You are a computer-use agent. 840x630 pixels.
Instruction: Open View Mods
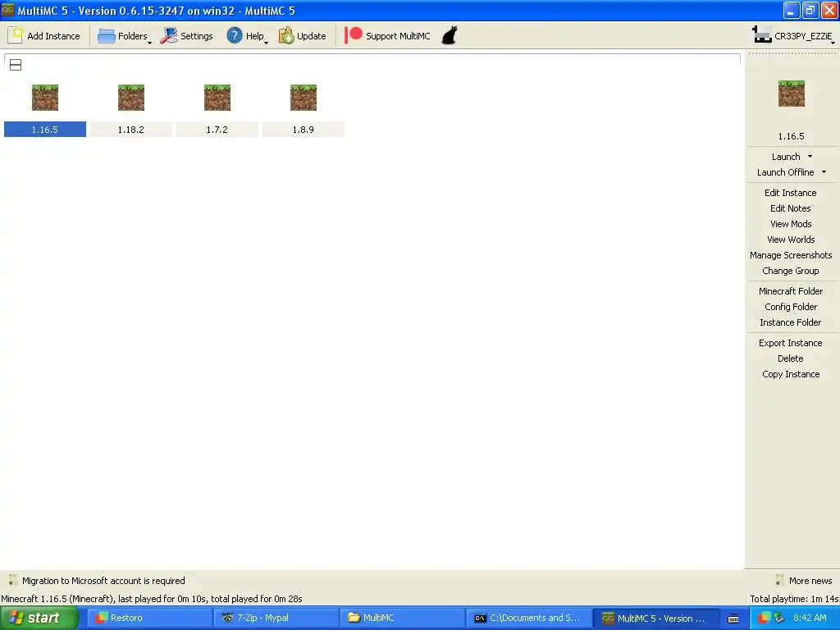coord(791,223)
